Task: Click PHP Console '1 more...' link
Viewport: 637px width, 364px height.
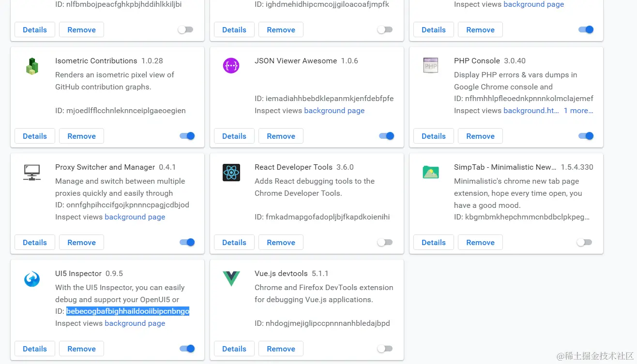Action: pyautogui.click(x=578, y=111)
